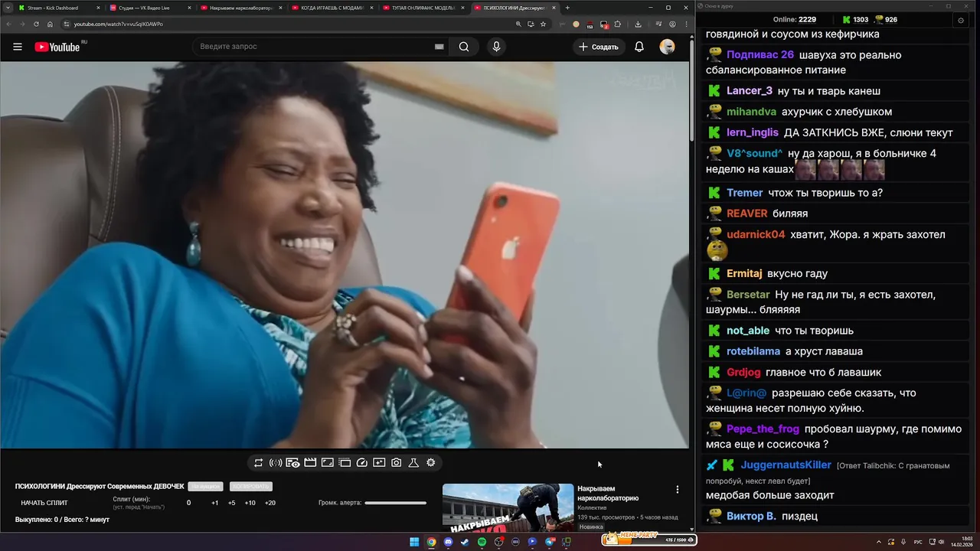Click the YouTube search magnifier button

coord(464,47)
